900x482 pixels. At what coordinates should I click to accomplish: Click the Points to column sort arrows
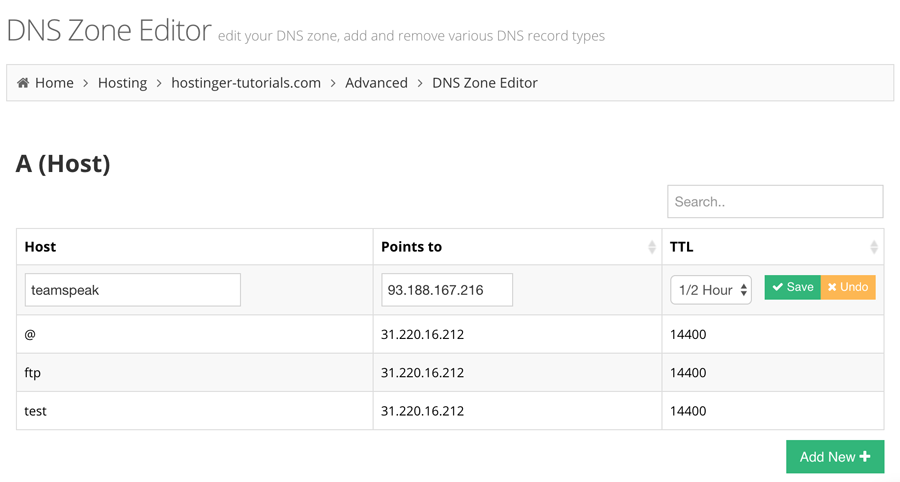(x=652, y=247)
